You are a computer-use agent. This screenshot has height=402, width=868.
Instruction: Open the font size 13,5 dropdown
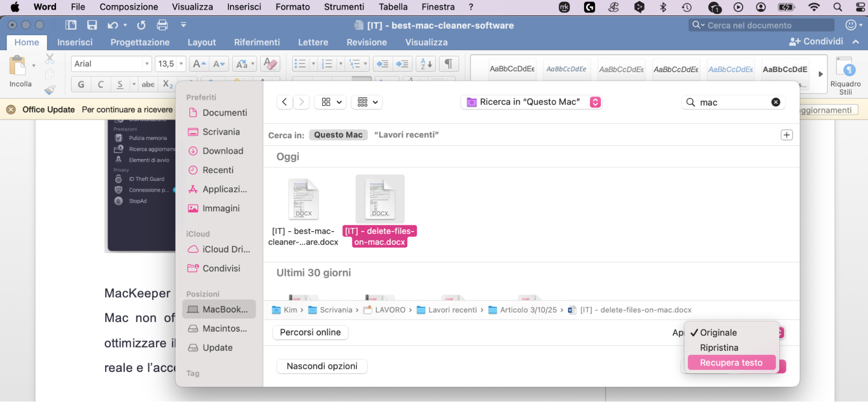(181, 64)
